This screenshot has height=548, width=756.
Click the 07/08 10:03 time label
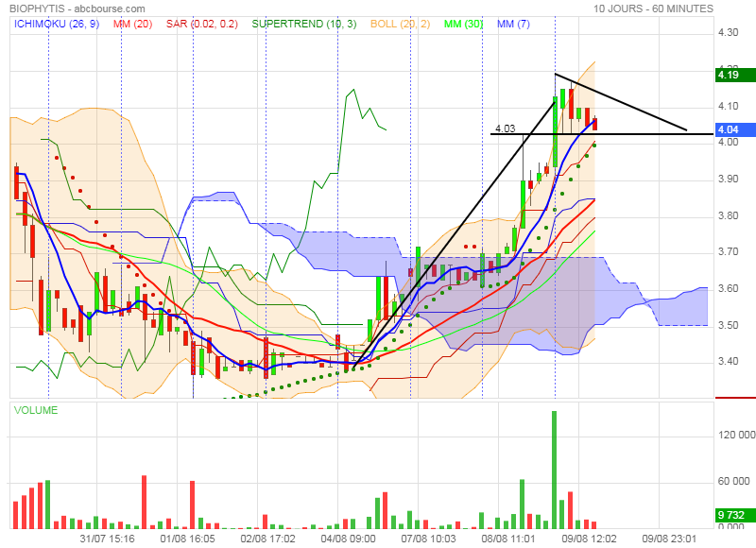pyautogui.click(x=428, y=539)
